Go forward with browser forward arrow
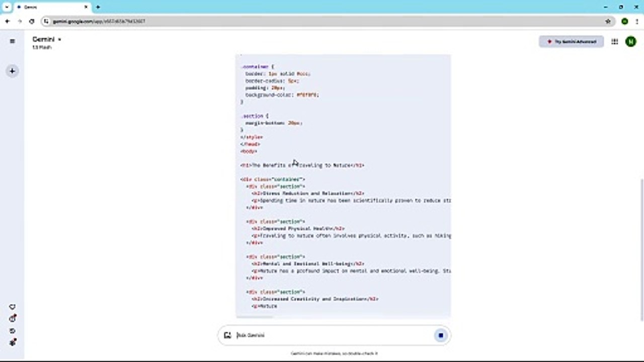The image size is (644, 362). pyautogui.click(x=20, y=21)
